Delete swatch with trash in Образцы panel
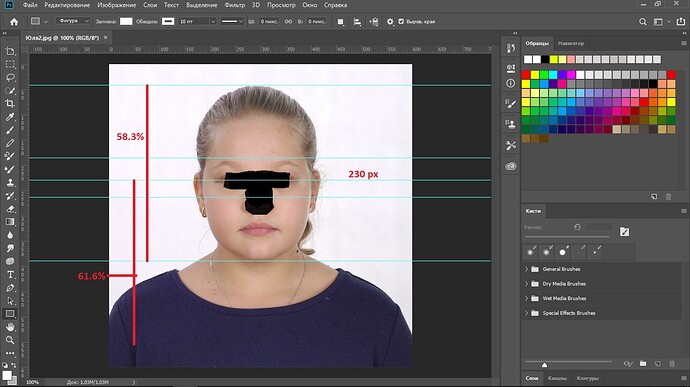The width and height of the screenshot is (690, 387). (x=668, y=196)
